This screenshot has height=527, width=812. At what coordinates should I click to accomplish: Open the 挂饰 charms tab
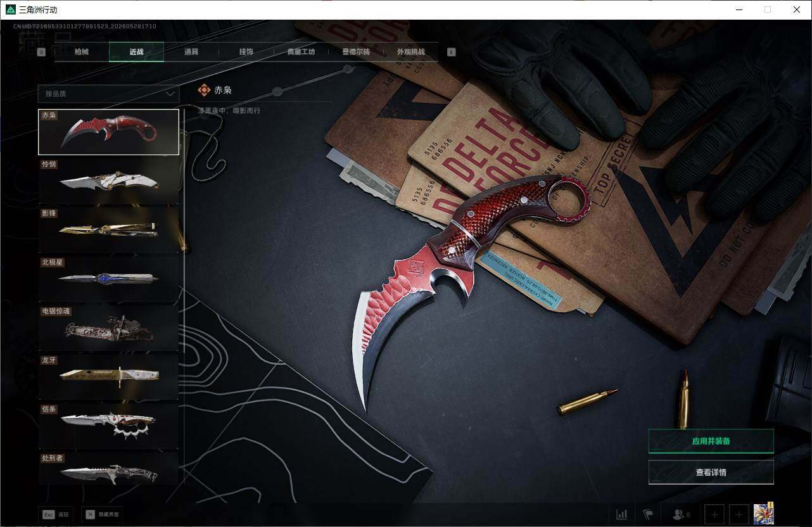tap(246, 52)
